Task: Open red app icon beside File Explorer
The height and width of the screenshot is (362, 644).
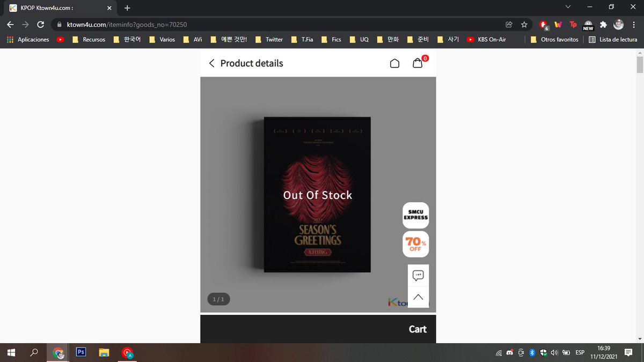Action: click(127, 352)
